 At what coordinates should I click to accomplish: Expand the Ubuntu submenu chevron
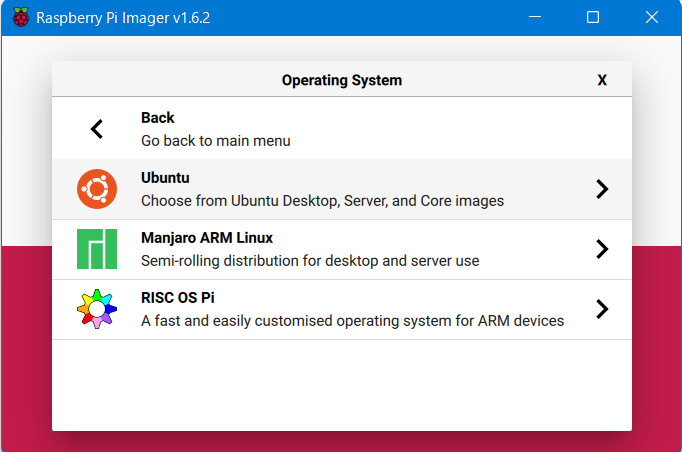point(602,189)
